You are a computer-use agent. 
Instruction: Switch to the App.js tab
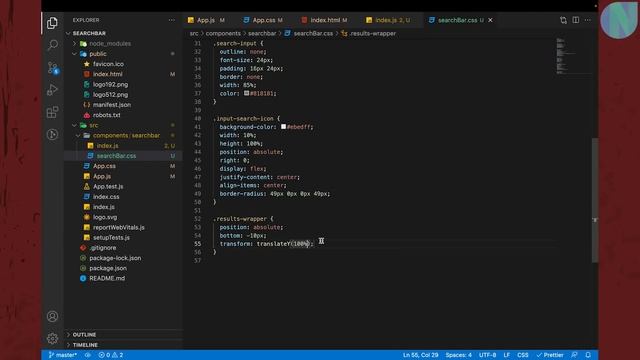[206, 20]
